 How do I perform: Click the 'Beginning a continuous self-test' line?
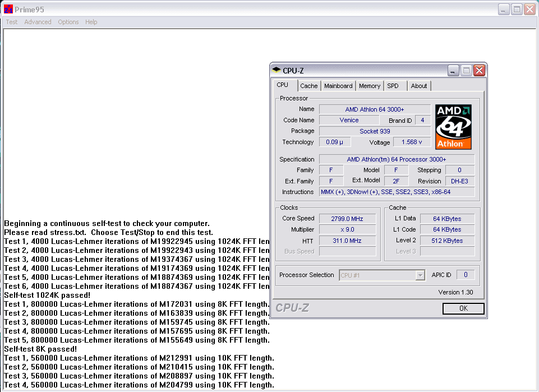107,224
